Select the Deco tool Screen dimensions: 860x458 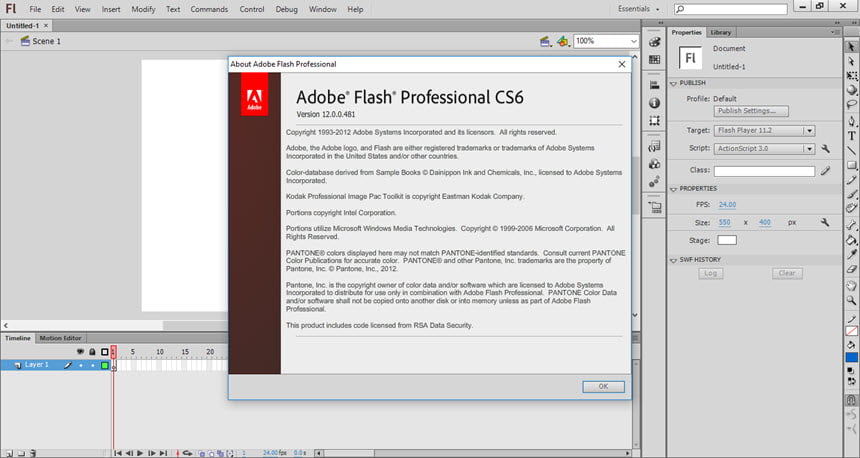[852, 207]
